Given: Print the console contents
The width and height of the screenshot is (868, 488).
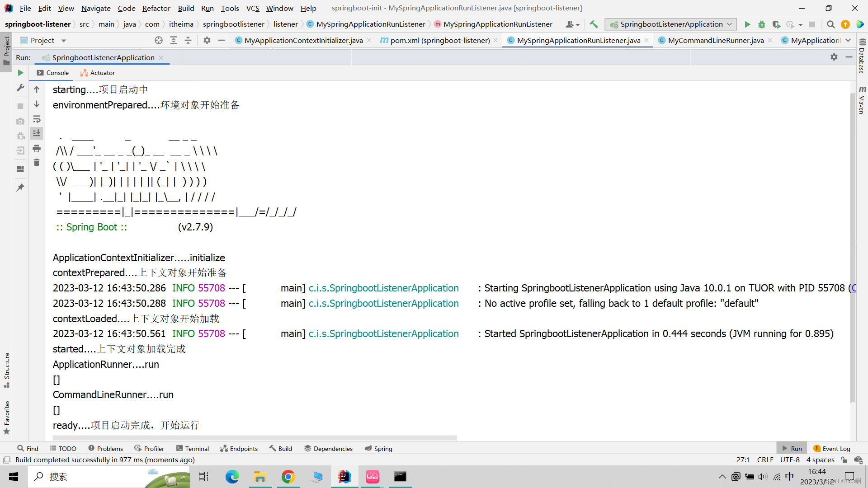Looking at the screenshot, I should point(37,148).
